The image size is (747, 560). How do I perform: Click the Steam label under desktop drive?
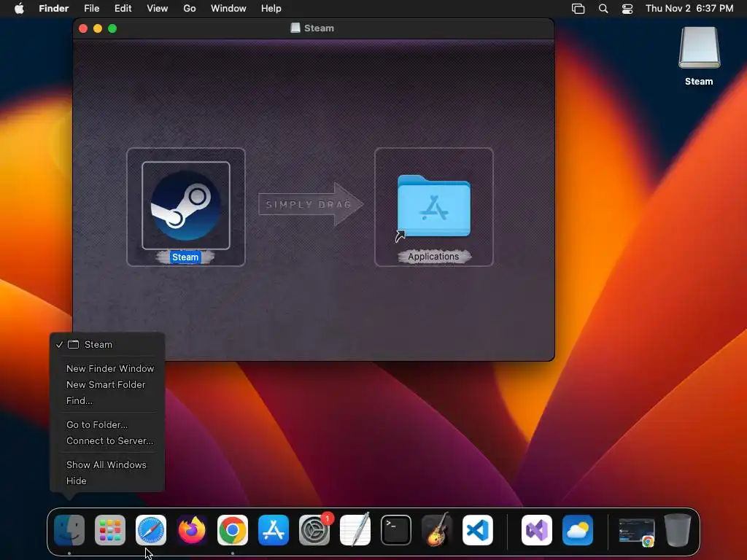(x=699, y=82)
